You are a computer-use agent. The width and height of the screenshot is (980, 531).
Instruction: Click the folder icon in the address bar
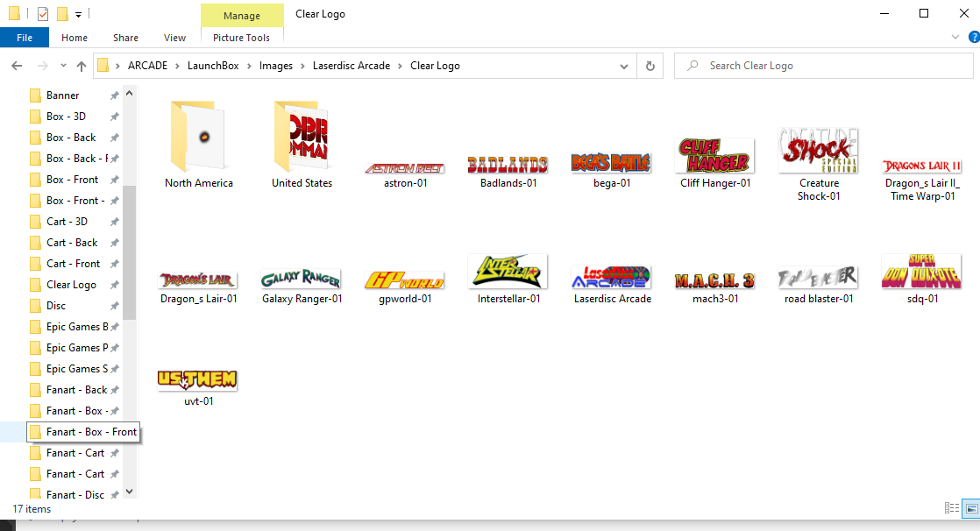coord(103,65)
